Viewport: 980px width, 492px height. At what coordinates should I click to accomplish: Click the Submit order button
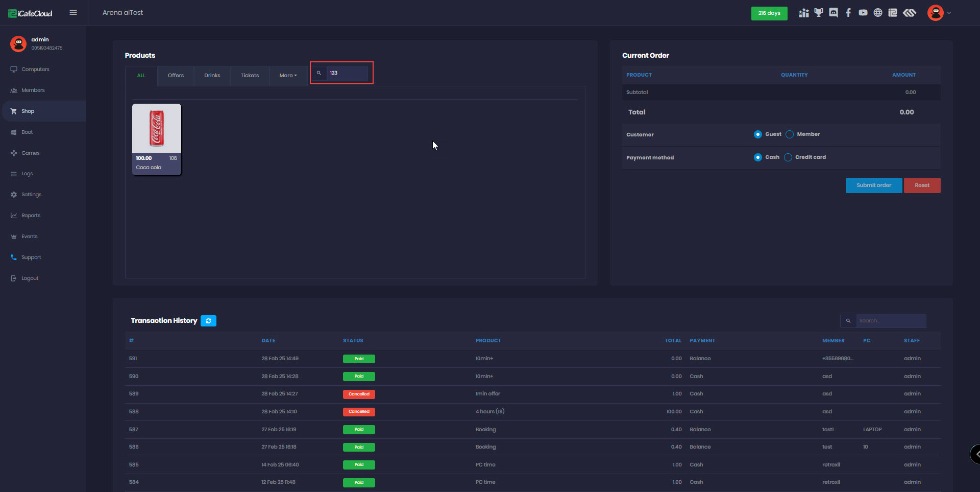point(873,185)
